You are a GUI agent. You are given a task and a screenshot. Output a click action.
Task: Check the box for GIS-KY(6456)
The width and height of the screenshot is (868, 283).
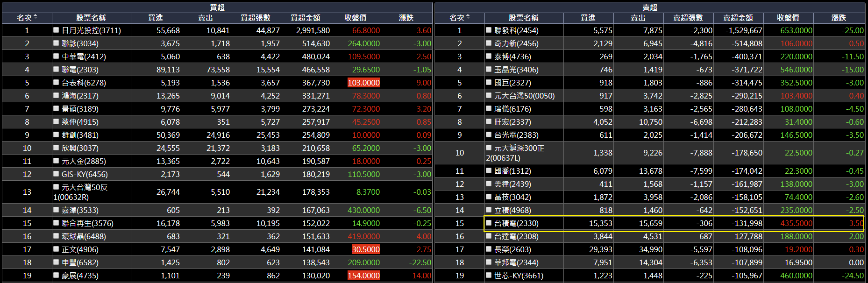point(56,174)
